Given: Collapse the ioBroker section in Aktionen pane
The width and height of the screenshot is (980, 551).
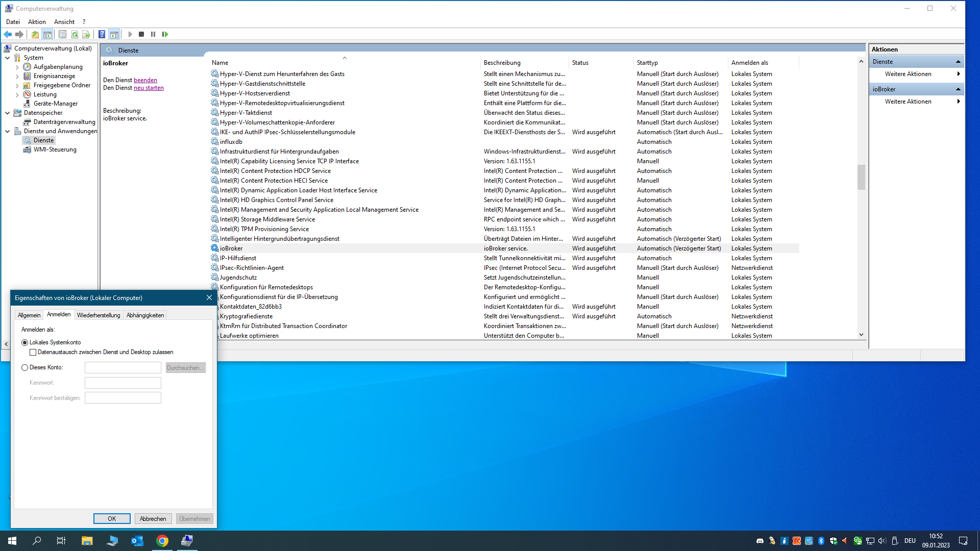Looking at the screenshot, I should (x=958, y=89).
